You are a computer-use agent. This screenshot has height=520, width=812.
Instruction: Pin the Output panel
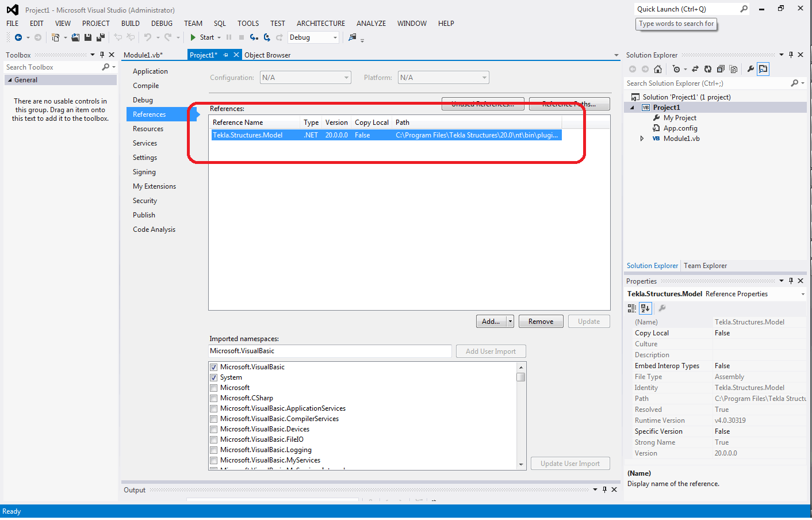click(604, 490)
